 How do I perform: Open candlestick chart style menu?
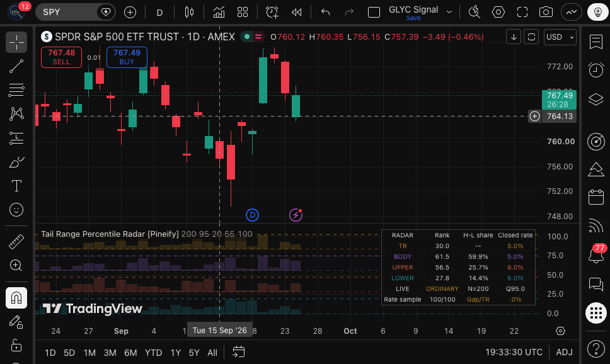pyautogui.click(x=189, y=13)
